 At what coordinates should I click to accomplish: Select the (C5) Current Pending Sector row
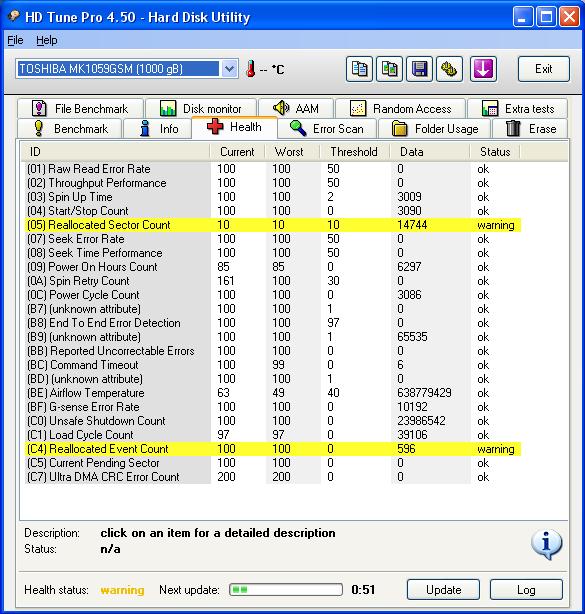click(x=273, y=463)
